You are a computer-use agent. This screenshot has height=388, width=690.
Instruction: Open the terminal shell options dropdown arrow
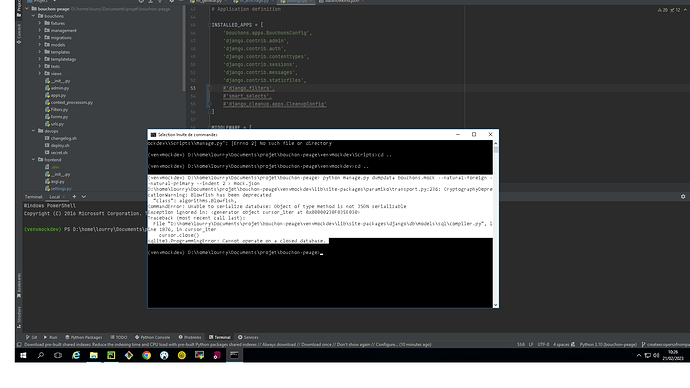click(x=84, y=197)
